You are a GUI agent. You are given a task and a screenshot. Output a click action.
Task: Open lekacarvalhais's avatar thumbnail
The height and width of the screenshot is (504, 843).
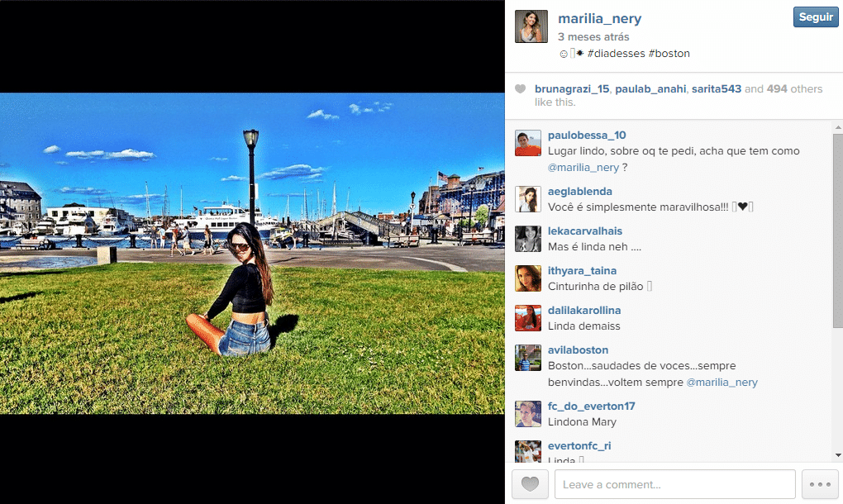tap(528, 239)
